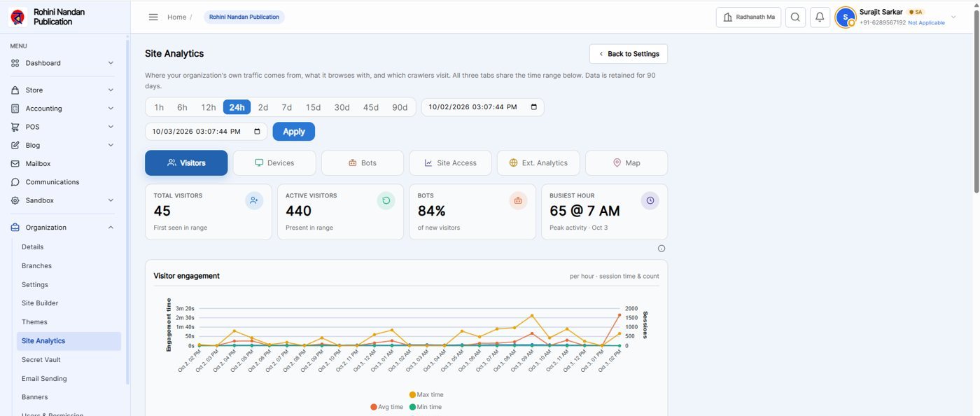This screenshot has width=980, height=416.
Task: Click the Total Visitors user-plus icon
Action: click(x=254, y=200)
